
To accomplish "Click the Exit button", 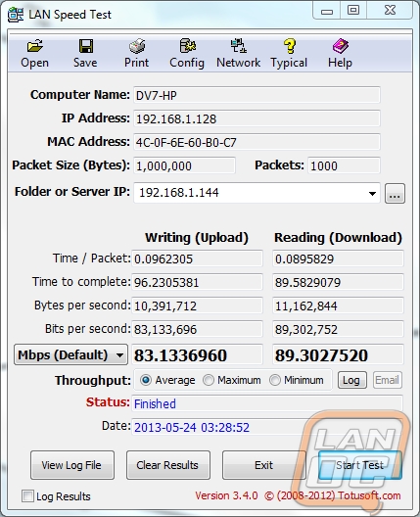I will 264,465.
